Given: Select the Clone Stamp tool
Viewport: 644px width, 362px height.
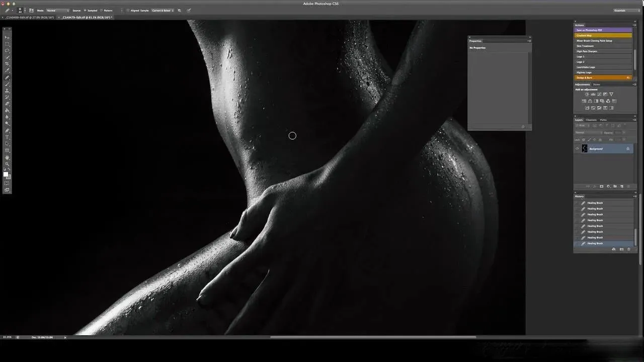Looking at the screenshot, I should (x=7, y=91).
